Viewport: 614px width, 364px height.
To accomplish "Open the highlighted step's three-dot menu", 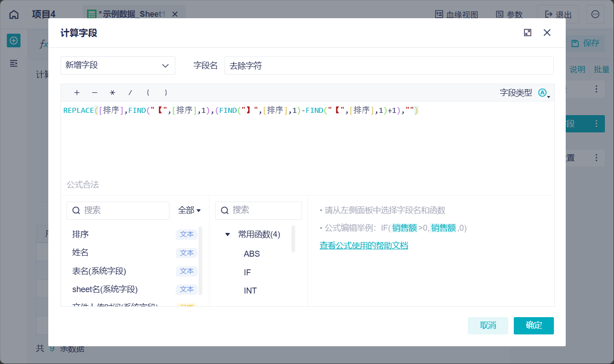I will (597, 124).
